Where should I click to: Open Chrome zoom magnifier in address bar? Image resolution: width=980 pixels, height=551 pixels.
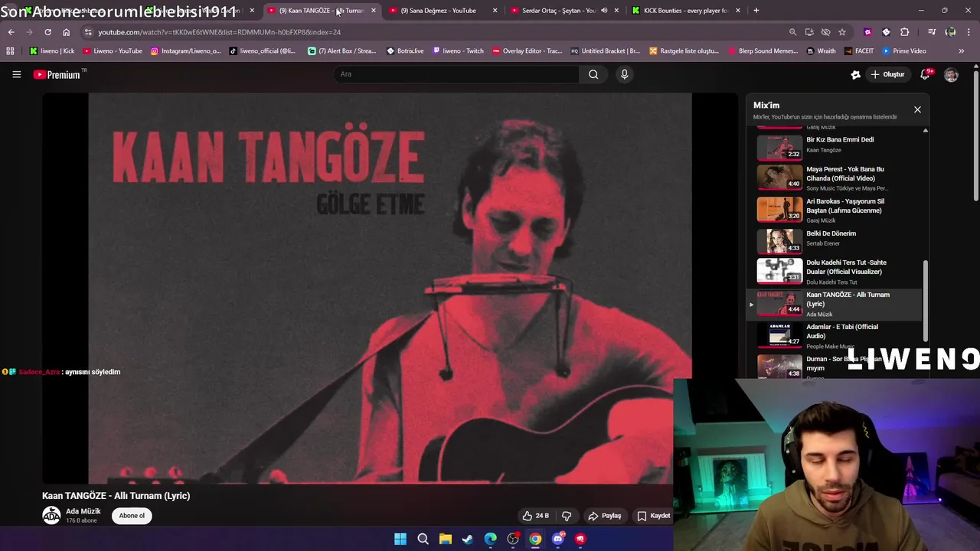pyautogui.click(x=792, y=32)
